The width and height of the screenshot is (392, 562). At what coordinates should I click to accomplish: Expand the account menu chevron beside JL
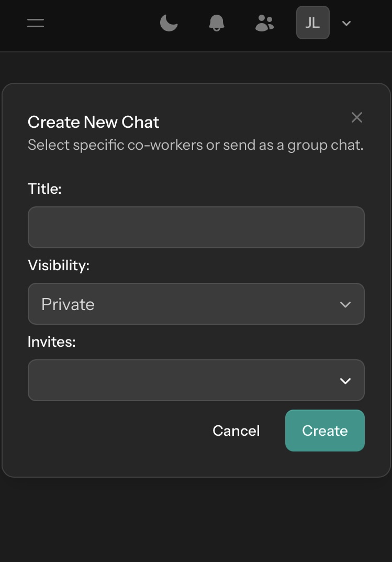[x=346, y=23]
